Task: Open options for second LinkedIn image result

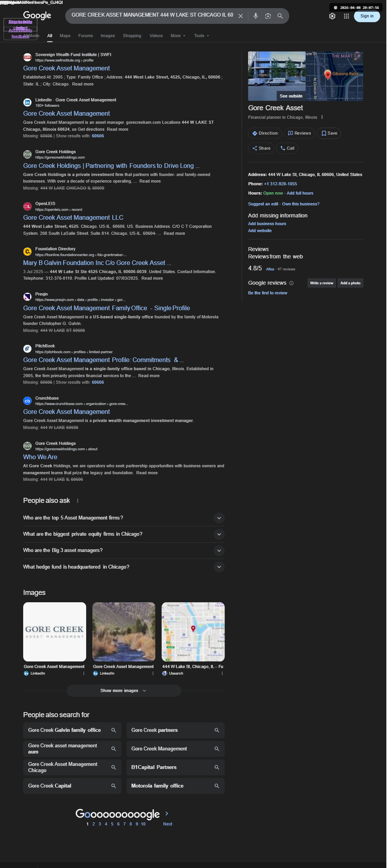Action: (x=153, y=673)
